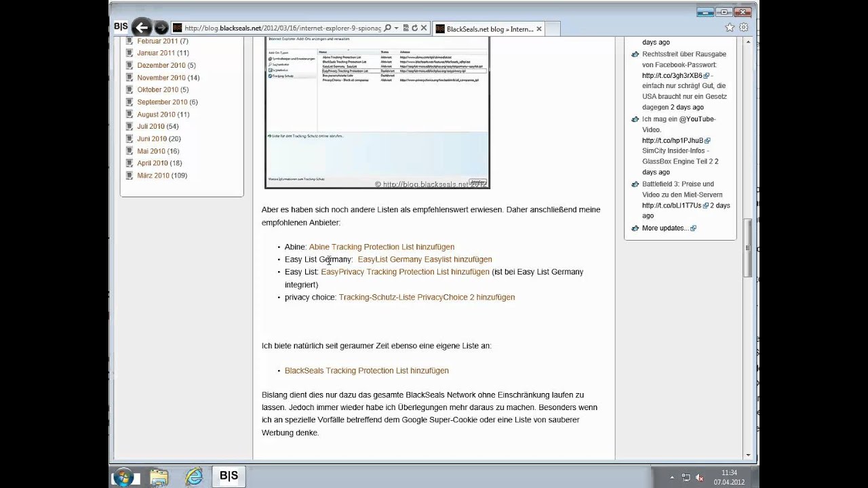Click the scrollbar up arrow
Viewport: 868px width, 488px height.
(748, 42)
